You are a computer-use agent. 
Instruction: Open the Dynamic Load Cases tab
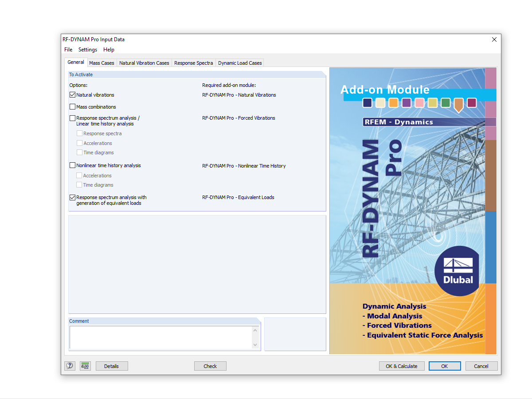pos(240,63)
